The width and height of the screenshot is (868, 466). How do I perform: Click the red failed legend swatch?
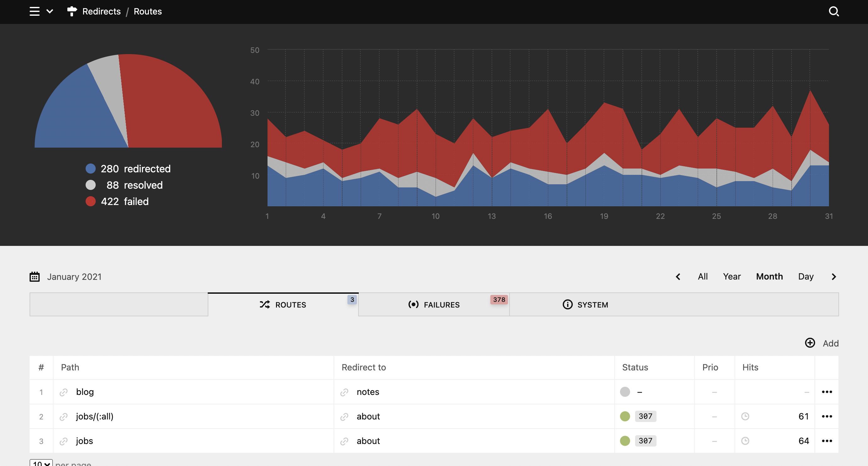(x=91, y=201)
